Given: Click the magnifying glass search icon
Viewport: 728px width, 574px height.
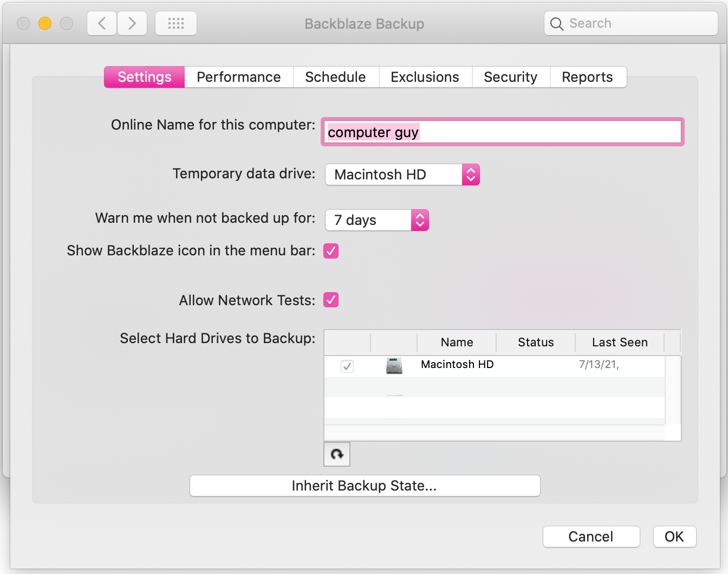Looking at the screenshot, I should (556, 24).
